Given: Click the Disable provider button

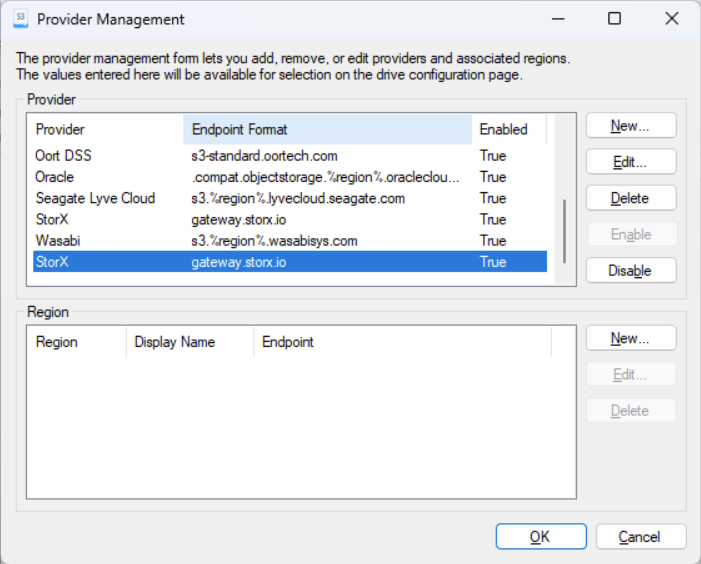Looking at the screenshot, I should [631, 270].
